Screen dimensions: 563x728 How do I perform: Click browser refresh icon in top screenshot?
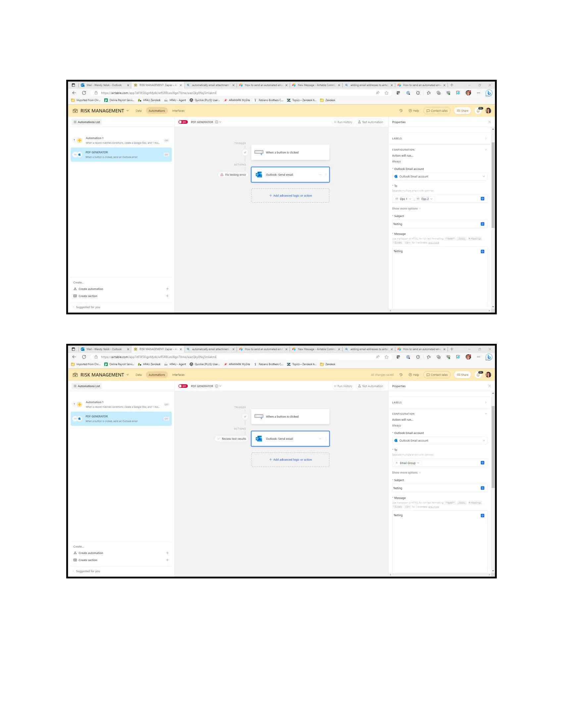click(84, 93)
